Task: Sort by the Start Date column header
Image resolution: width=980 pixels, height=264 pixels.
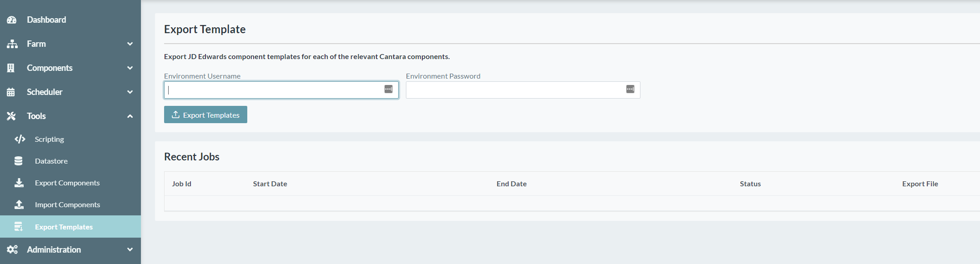Action: click(x=270, y=184)
